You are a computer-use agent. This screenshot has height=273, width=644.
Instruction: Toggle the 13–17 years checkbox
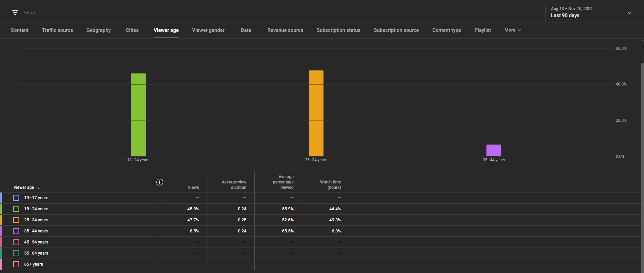(16, 198)
